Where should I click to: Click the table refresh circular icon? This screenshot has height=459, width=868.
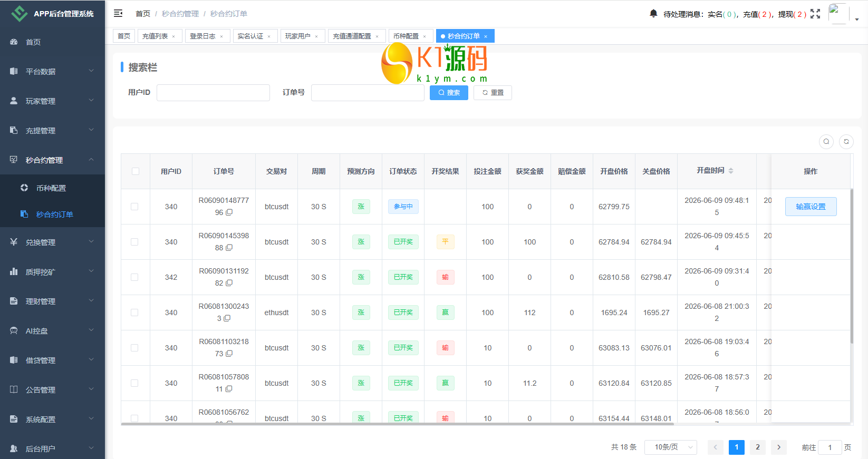click(846, 141)
